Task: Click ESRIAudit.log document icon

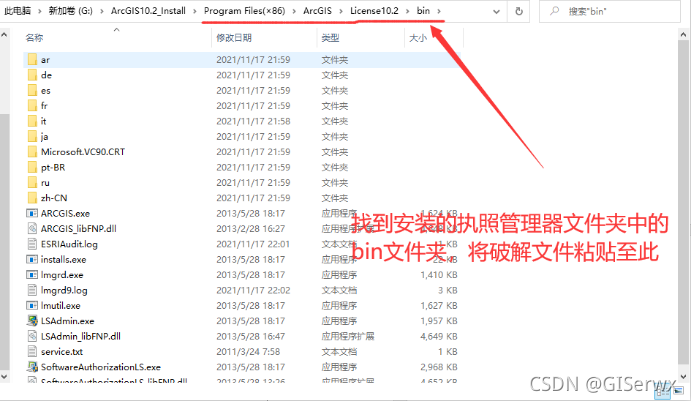Action: click(x=32, y=244)
